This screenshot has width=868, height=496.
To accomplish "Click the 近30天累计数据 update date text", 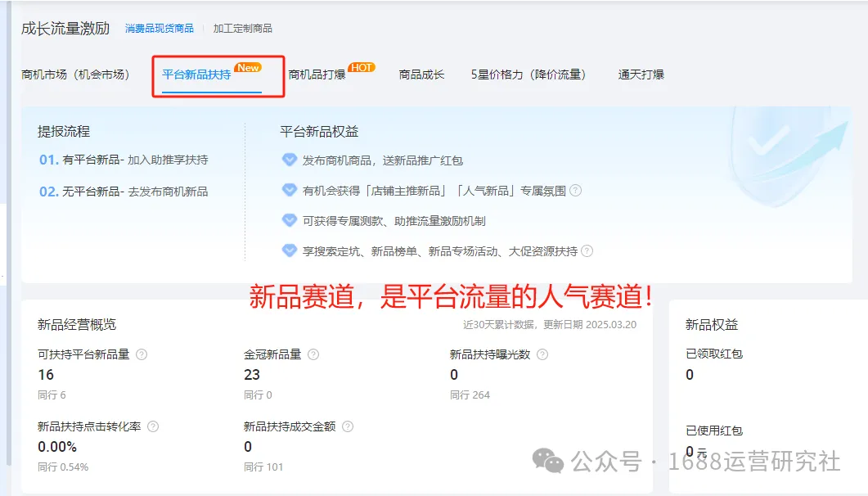I will pos(550,324).
